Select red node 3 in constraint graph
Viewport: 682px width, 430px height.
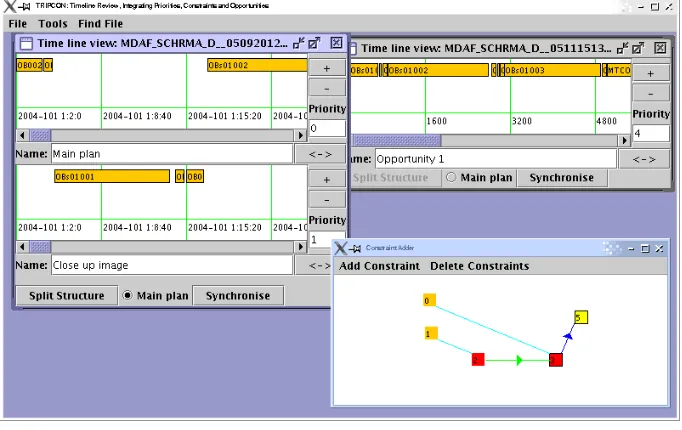point(555,360)
